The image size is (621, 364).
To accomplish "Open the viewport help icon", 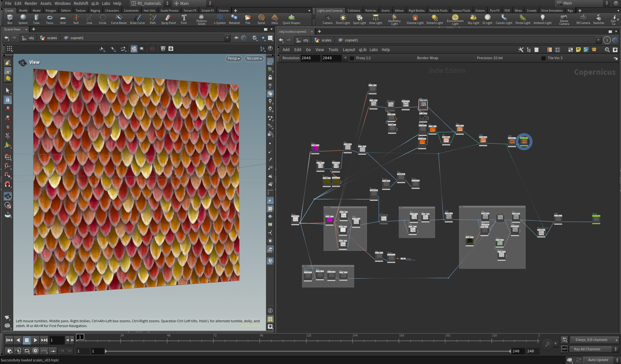I will tap(270, 48).
